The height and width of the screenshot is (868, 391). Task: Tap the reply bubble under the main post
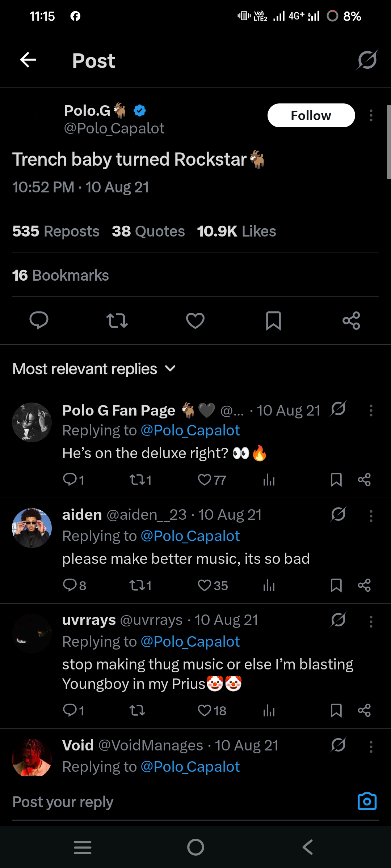click(x=39, y=320)
